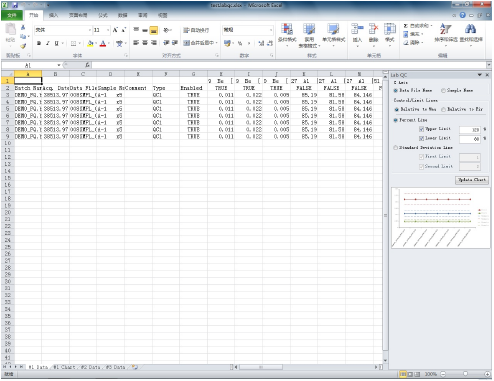Open the font size dropdown

click(x=108, y=30)
